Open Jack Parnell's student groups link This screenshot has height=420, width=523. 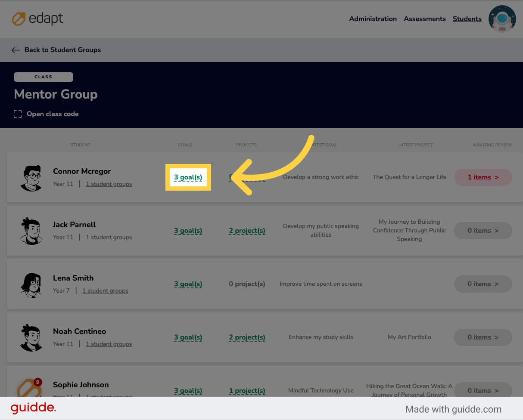coord(109,238)
